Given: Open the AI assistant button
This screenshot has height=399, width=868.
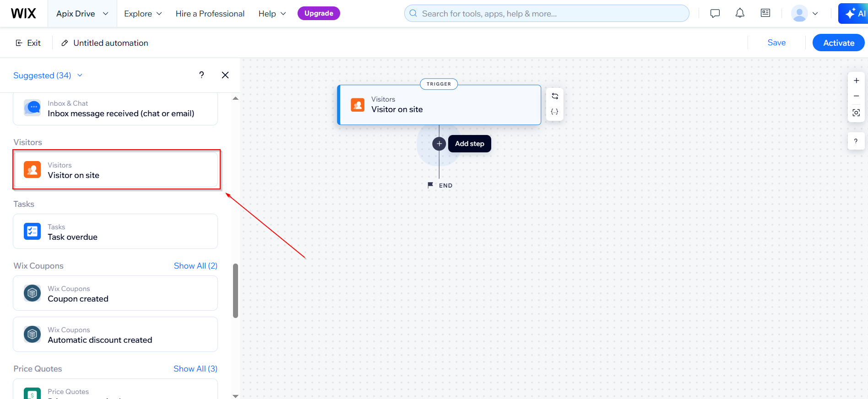Looking at the screenshot, I should pyautogui.click(x=854, y=13).
